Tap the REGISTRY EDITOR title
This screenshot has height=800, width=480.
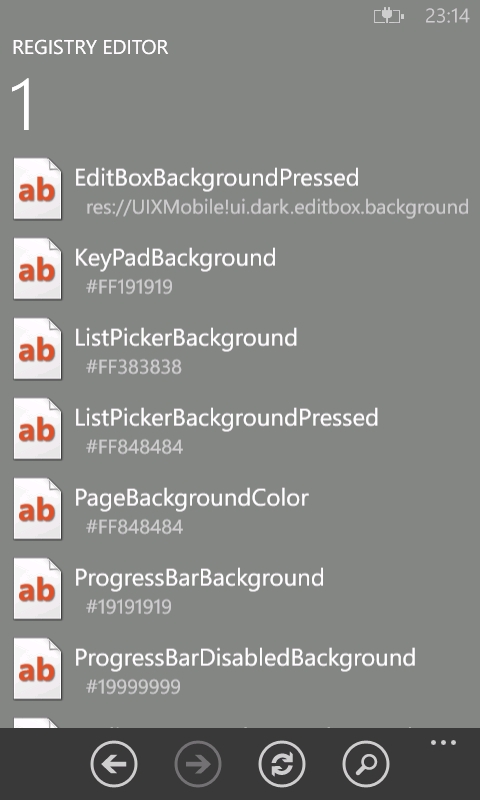[x=90, y=47]
